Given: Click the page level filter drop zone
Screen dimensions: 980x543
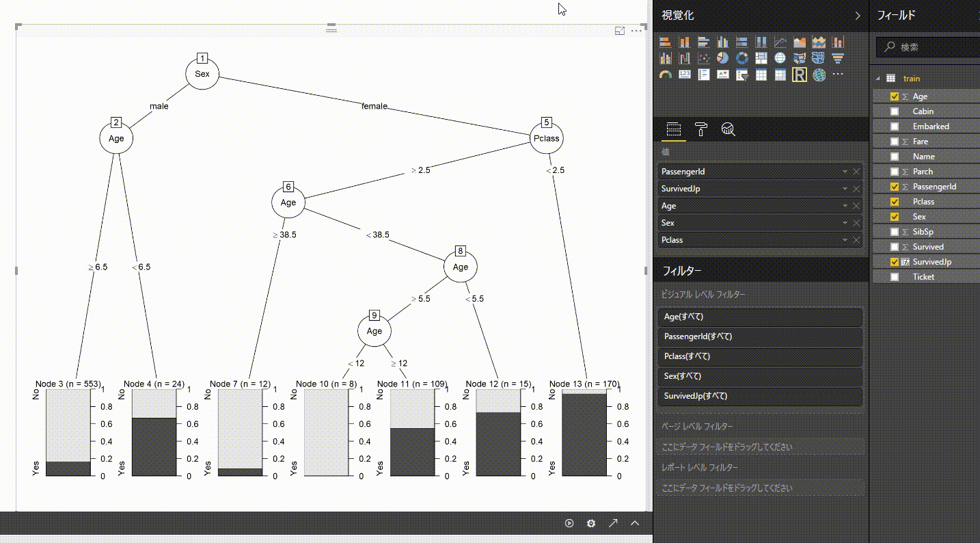Looking at the screenshot, I should click(759, 447).
